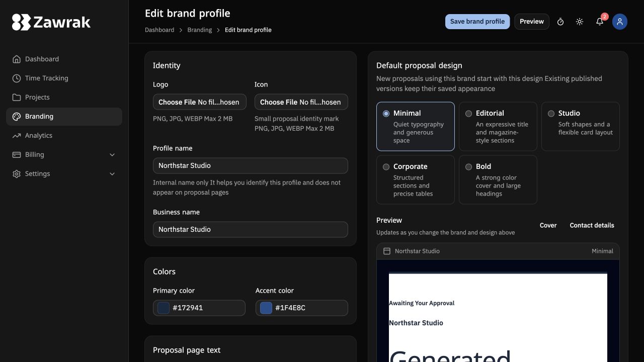Choose a Logo file

200,102
